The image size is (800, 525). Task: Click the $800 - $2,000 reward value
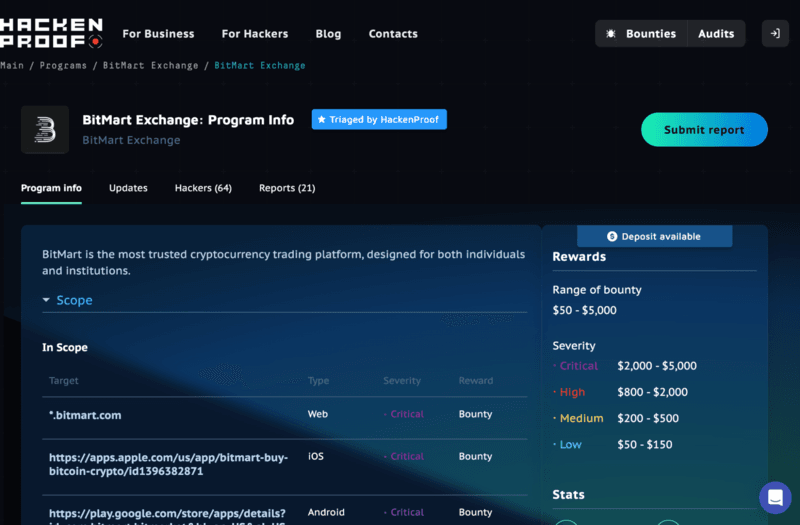(652, 392)
